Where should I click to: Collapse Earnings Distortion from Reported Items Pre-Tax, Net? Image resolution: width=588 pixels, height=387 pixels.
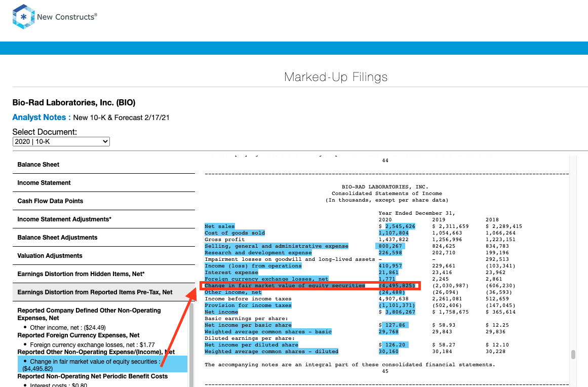point(104,292)
